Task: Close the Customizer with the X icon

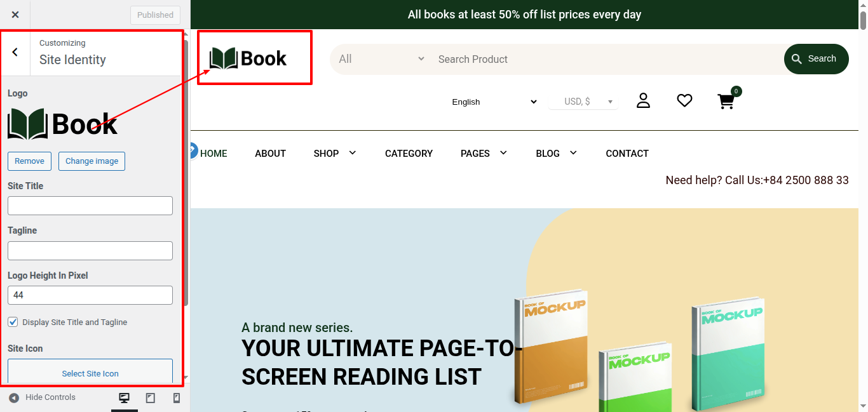Action: 15,15
